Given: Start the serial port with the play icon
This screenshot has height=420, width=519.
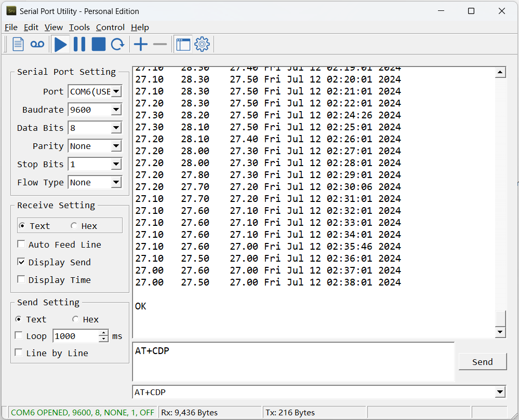Looking at the screenshot, I should (60, 44).
